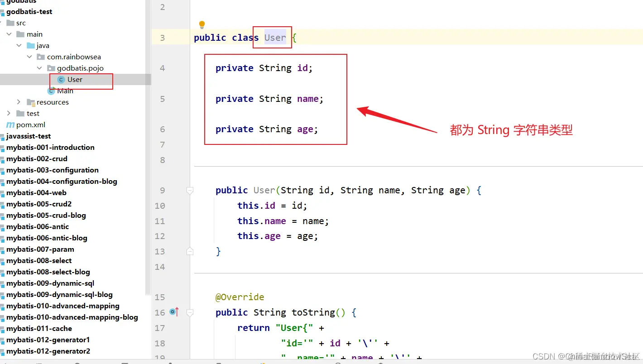Fold constructor end marker at line 13

[x=190, y=251]
